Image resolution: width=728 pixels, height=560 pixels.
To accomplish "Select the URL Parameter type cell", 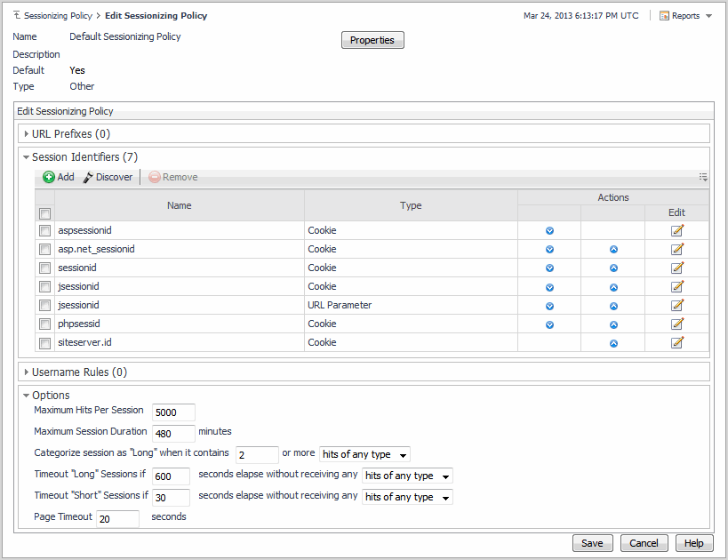I will pos(411,305).
